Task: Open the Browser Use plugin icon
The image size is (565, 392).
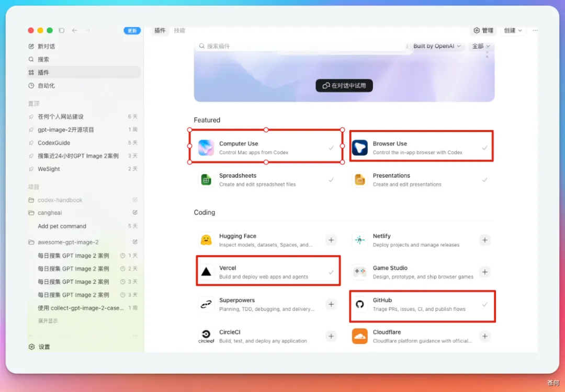Action: click(359, 147)
